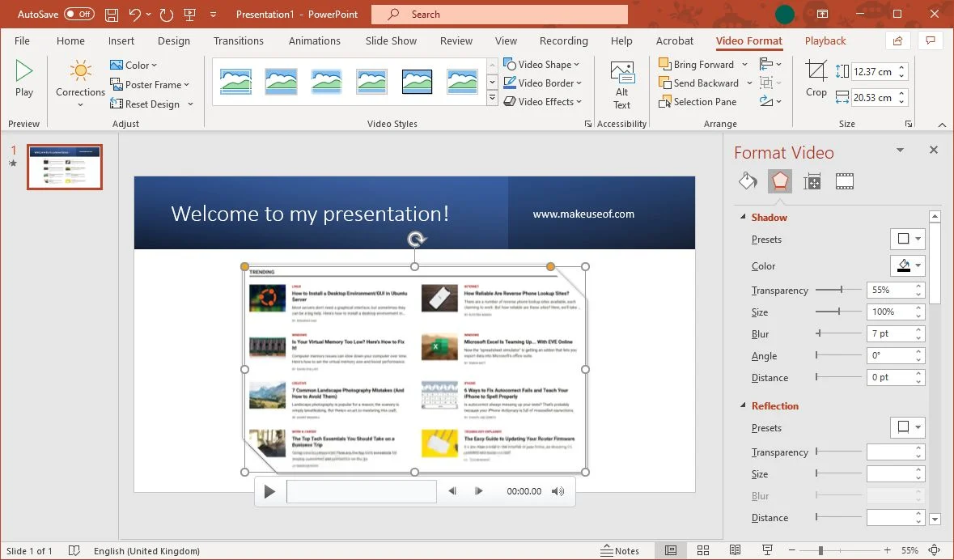954x560 pixels.
Task: Expand the Shadow Presets dropdown
Action: (x=908, y=239)
